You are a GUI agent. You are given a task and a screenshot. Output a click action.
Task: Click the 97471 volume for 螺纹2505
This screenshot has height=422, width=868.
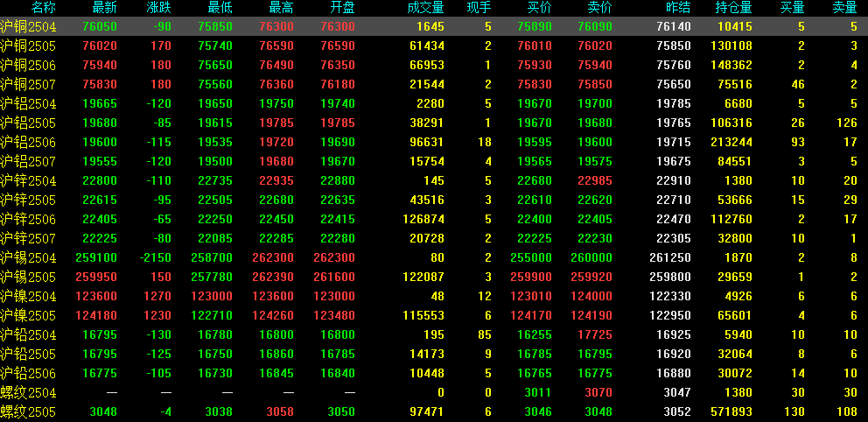tap(427, 412)
